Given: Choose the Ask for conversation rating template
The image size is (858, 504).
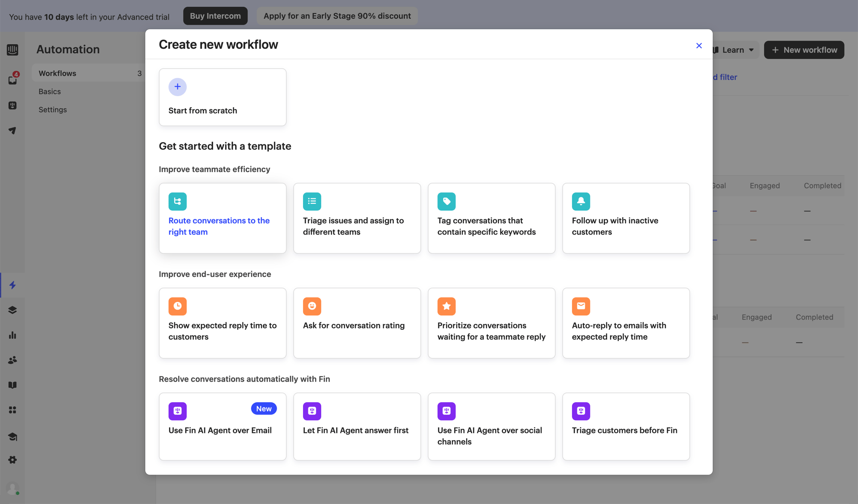Looking at the screenshot, I should coord(357,323).
